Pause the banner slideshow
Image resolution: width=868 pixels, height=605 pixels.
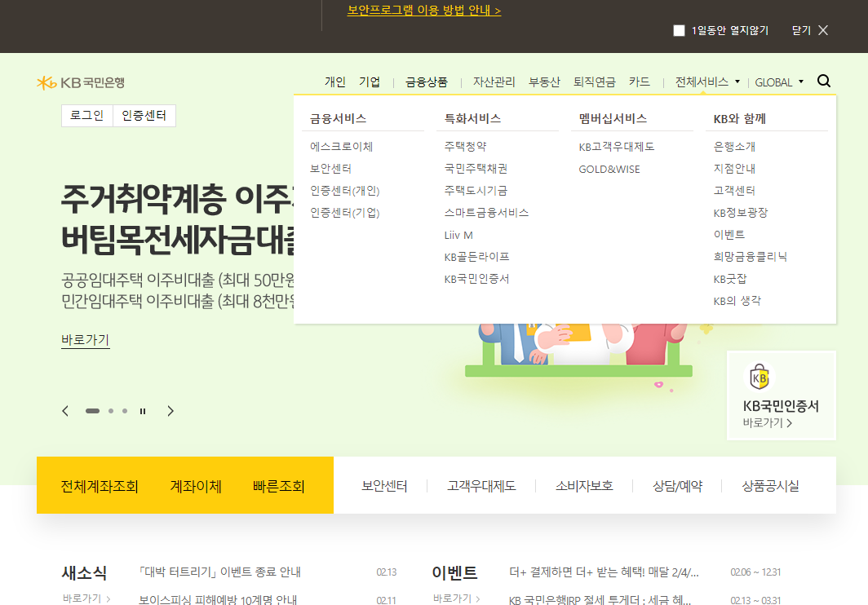tap(143, 411)
